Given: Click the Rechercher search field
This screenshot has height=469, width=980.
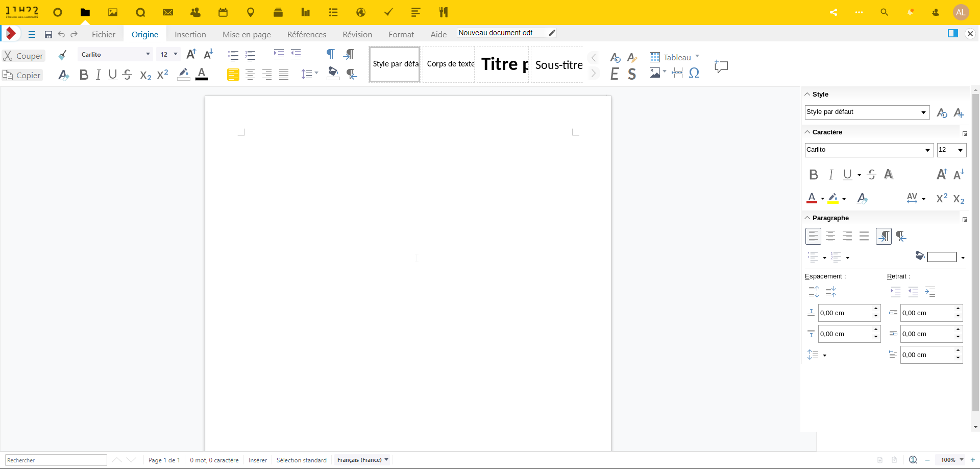Looking at the screenshot, I should (x=56, y=460).
